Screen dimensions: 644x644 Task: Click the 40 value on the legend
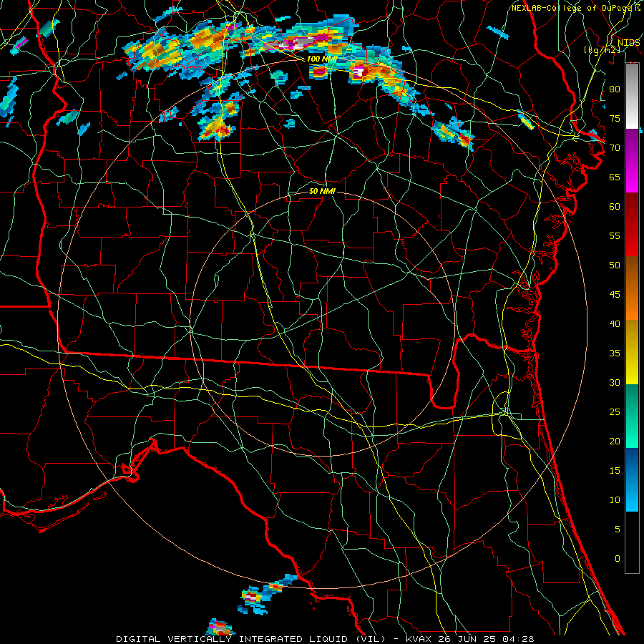pyautogui.click(x=615, y=323)
